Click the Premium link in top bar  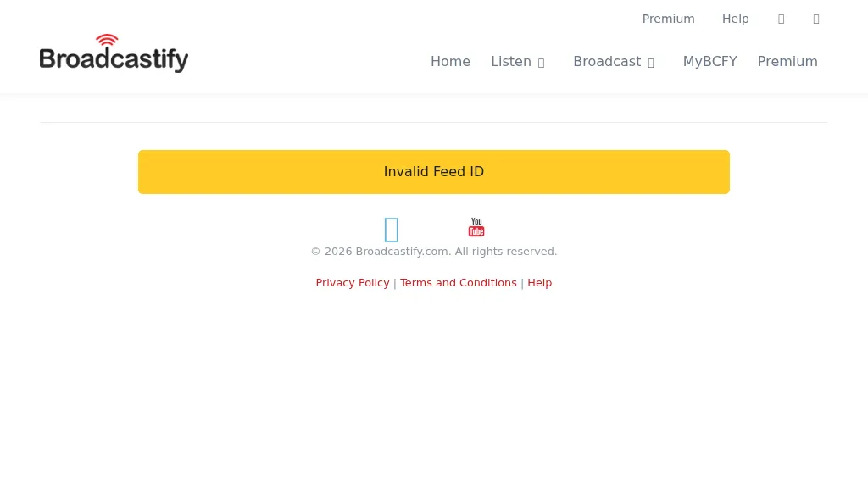point(668,19)
